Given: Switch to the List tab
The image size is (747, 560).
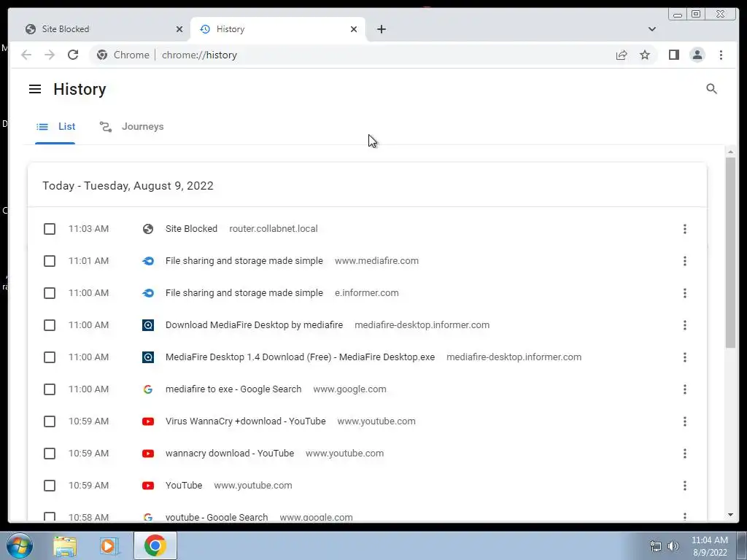Looking at the screenshot, I should coord(55,127).
